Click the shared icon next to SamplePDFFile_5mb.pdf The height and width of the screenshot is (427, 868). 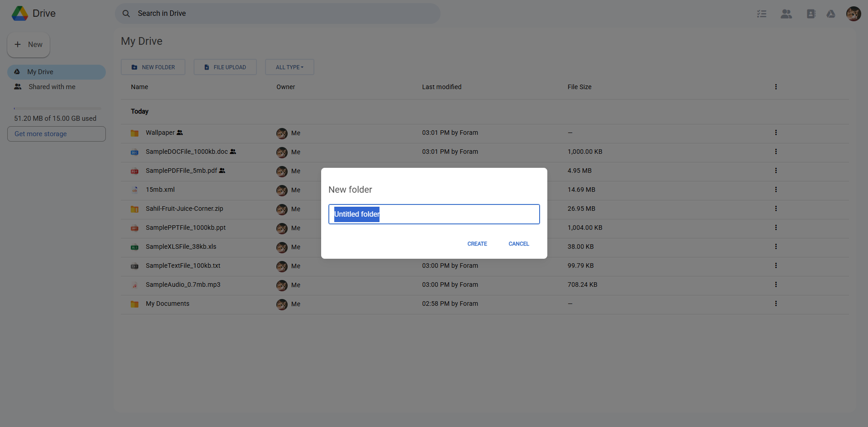click(223, 171)
